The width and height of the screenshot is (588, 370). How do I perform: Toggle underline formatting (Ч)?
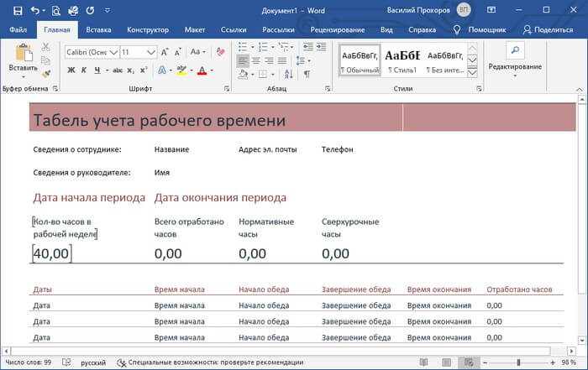point(97,70)
